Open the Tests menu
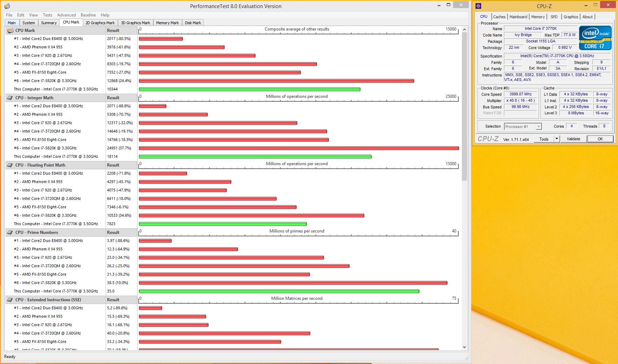 (x=47, y=15)
